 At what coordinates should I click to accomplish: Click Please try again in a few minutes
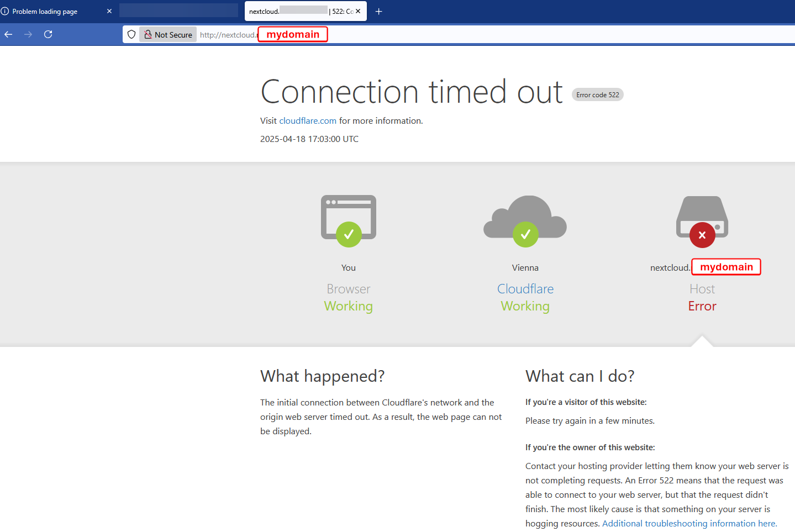pyautogui.click(x=590, y=420)
